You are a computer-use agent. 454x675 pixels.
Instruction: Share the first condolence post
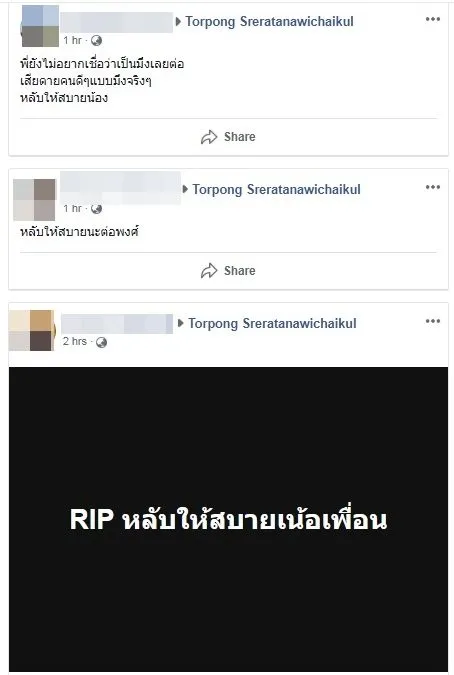[x=228, y=137]
